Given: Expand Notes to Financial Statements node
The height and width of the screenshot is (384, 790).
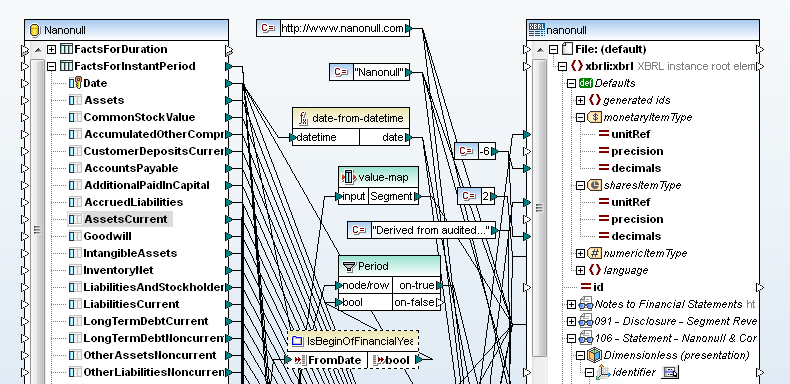Looking at the screenshot, I should click(571, 304).
